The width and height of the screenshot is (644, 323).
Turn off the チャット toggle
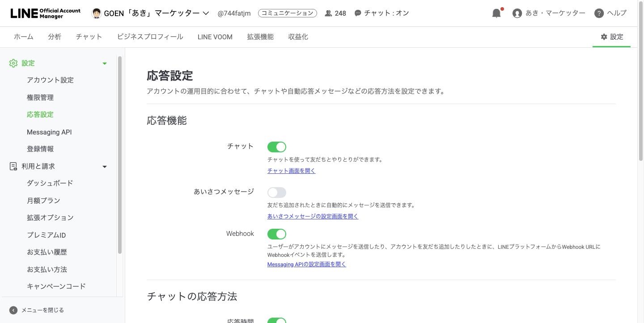click(x=277, y=147)
